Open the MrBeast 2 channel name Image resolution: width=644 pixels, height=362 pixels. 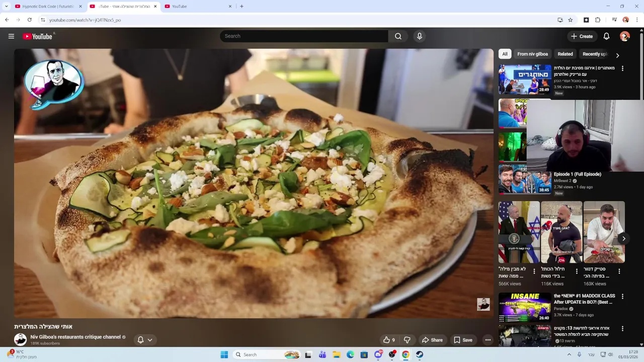562,181
